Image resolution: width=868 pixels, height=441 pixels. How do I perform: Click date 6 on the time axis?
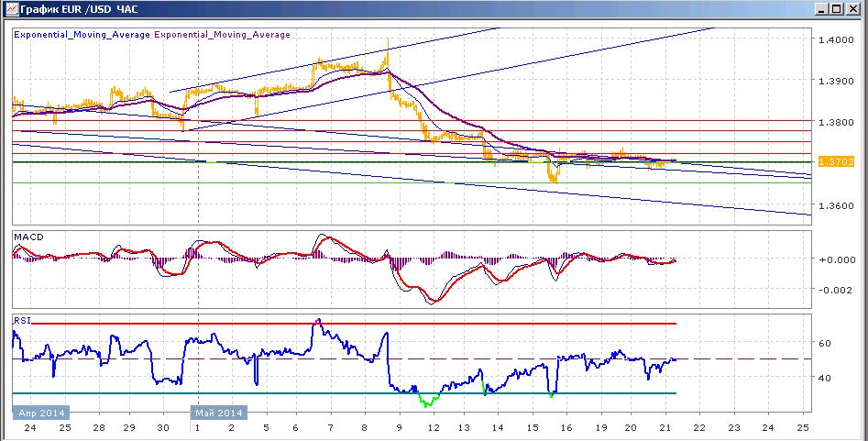296,428
